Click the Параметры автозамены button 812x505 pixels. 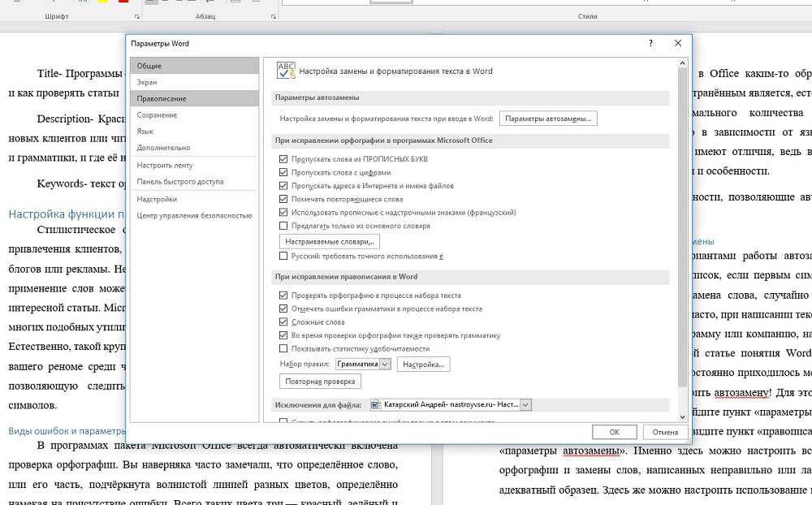tap(548, 119)
